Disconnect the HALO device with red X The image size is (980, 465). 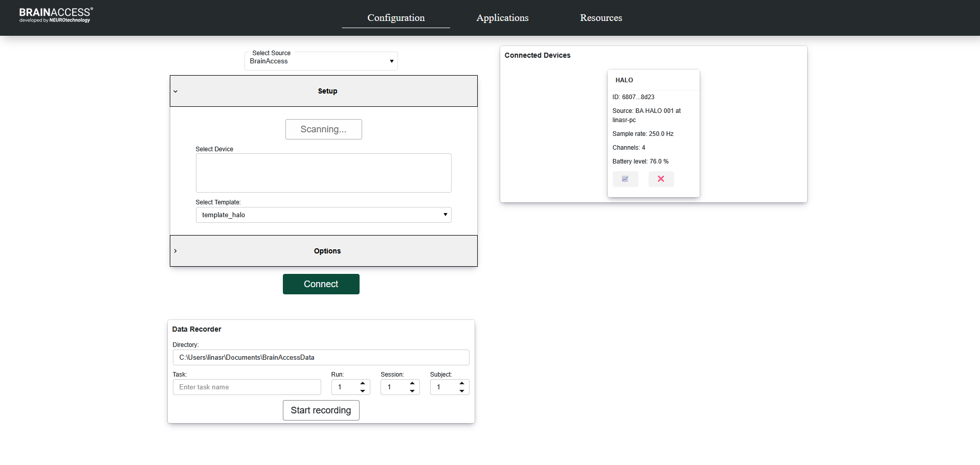661,179
